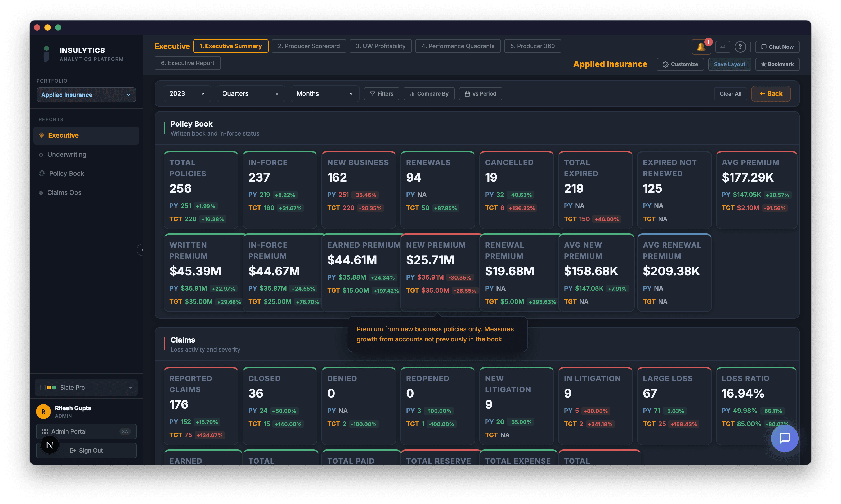
Task: Click the vs Period button
Action: (x=480, y=94)
